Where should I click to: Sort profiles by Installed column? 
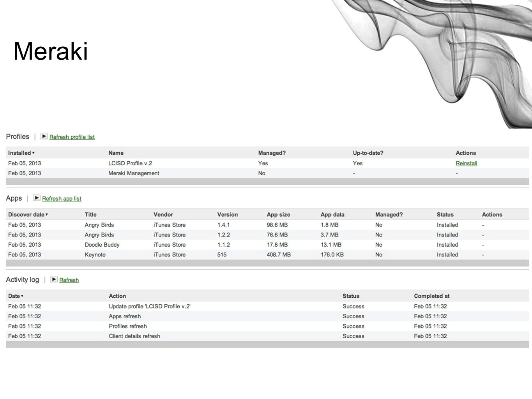[21, 153]
